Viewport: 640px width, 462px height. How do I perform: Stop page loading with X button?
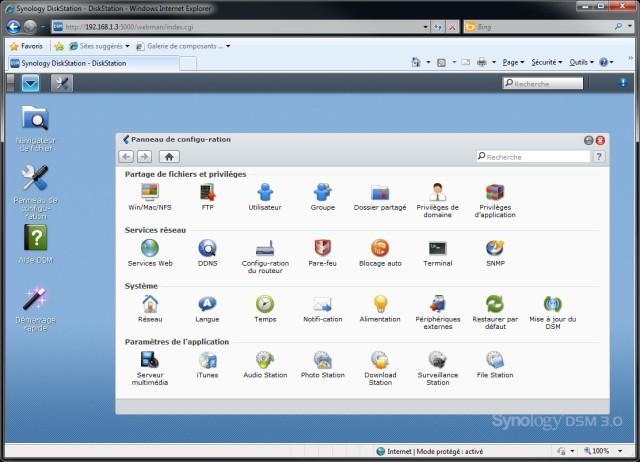pos(452,27)
